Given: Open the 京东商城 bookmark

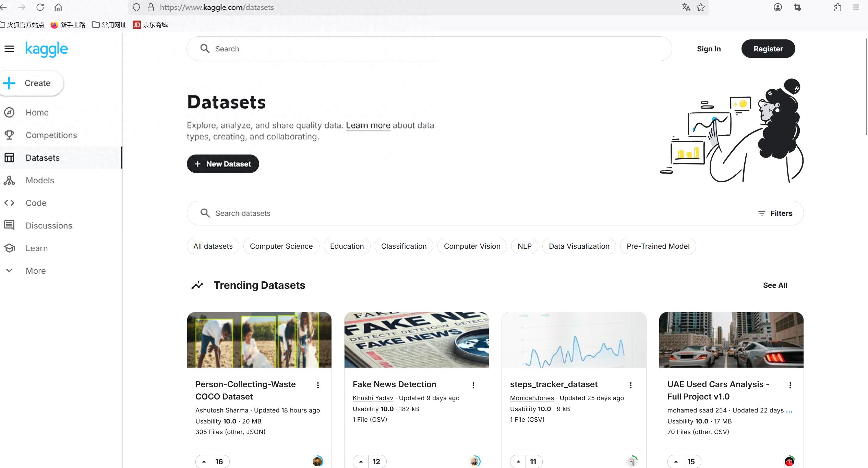Looking at the screenshot, I should click(x=150, y=25).
